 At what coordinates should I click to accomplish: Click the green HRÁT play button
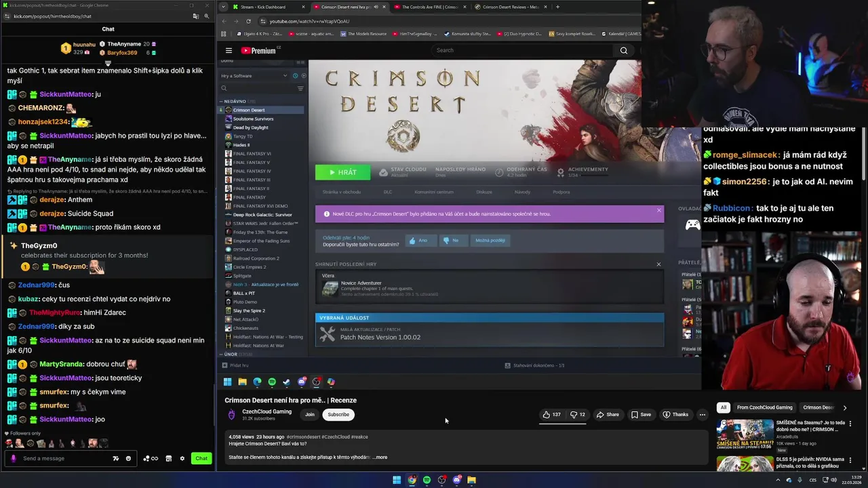[342, 172]
